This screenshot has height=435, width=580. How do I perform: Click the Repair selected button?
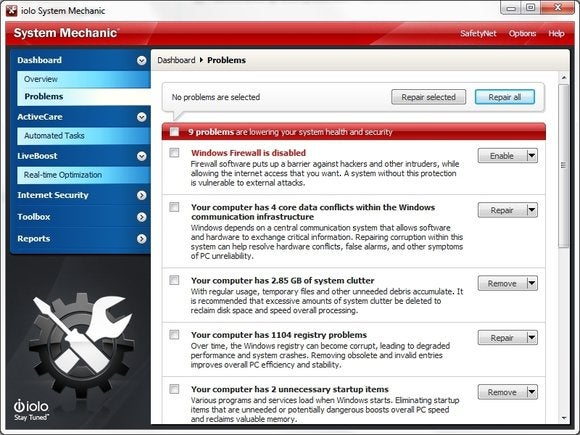(428, 97)
